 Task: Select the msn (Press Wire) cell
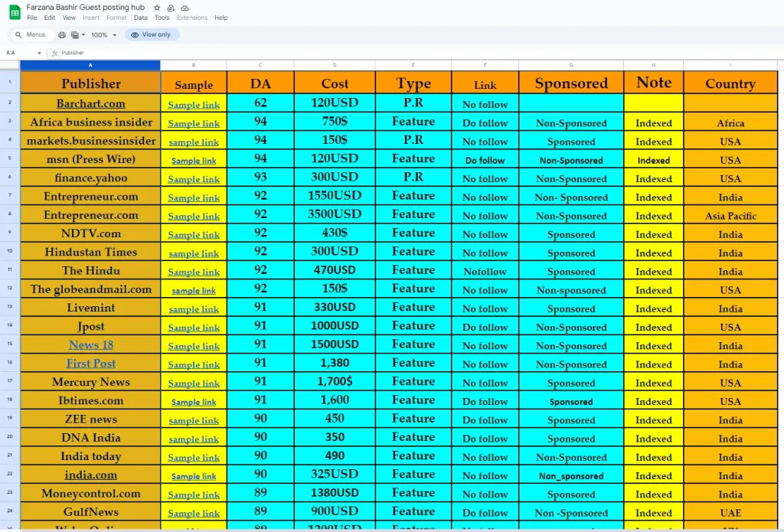90,159
